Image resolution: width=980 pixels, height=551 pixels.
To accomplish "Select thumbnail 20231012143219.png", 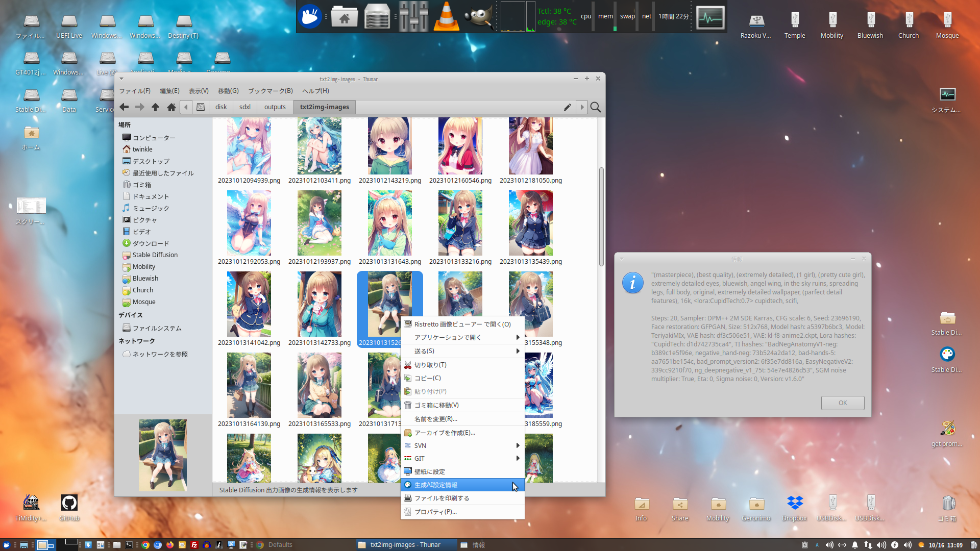I will pos(390,151).
